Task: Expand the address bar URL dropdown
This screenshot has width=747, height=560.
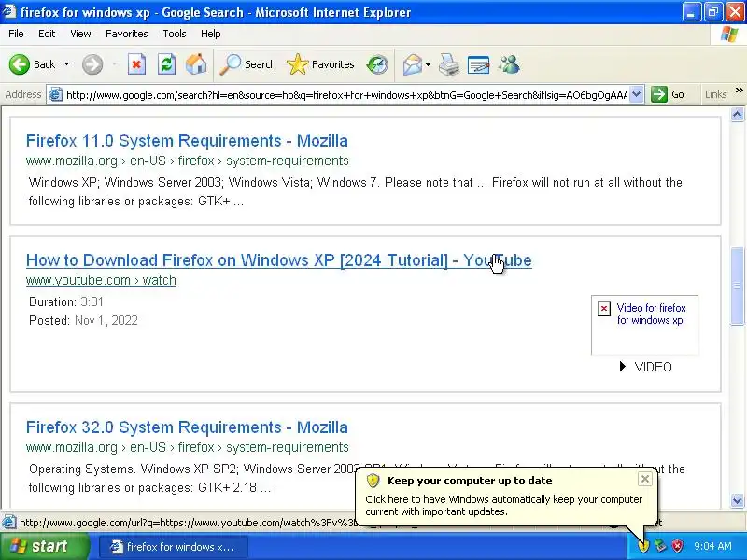Action: [x=637, y=94]
